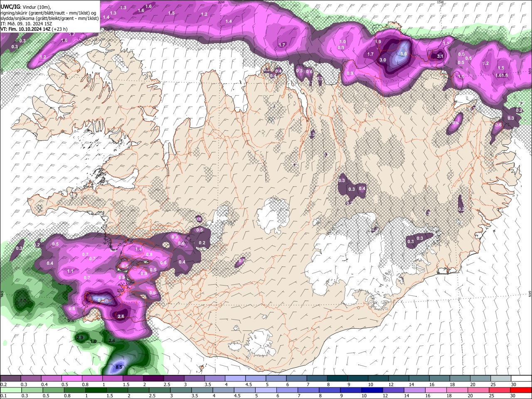Select the pale green 0.1–0.3 lower legend swatch
This screenshot has width=532, height=399.
pos(11,390)
